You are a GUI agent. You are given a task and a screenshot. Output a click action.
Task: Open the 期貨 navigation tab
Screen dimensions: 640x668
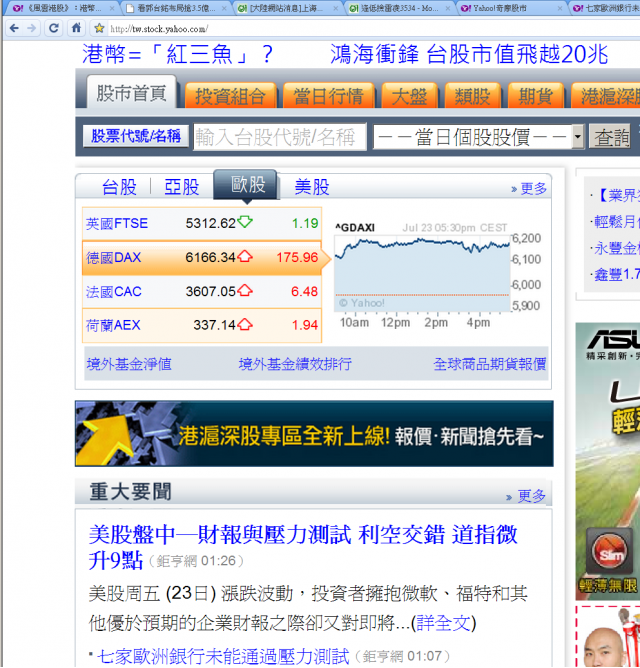pos(536,96)
